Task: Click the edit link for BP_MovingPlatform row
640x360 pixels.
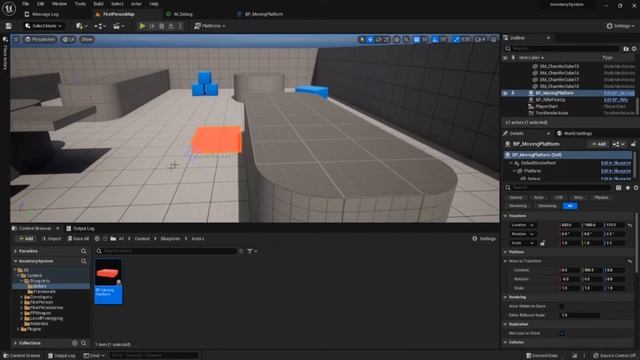Action: (619, 93)
